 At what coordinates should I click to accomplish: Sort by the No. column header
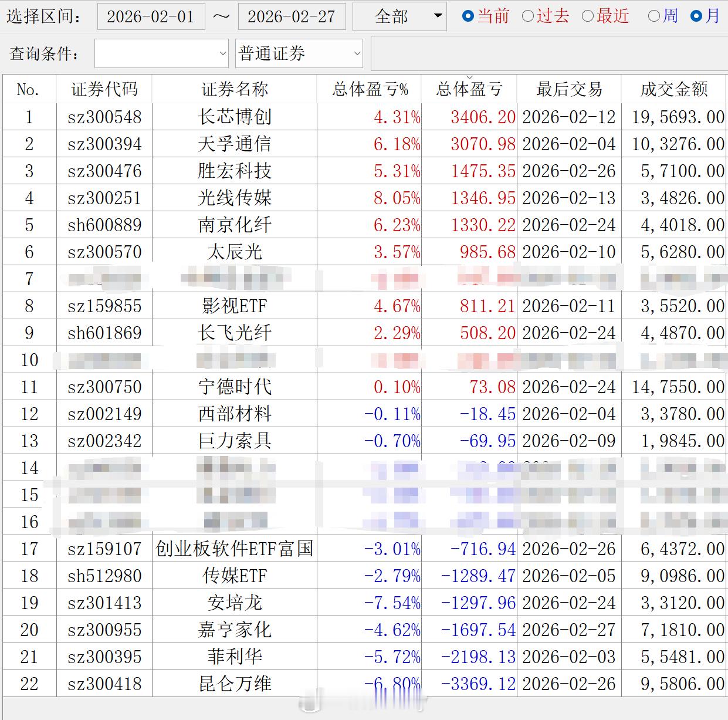click(29, 89)
